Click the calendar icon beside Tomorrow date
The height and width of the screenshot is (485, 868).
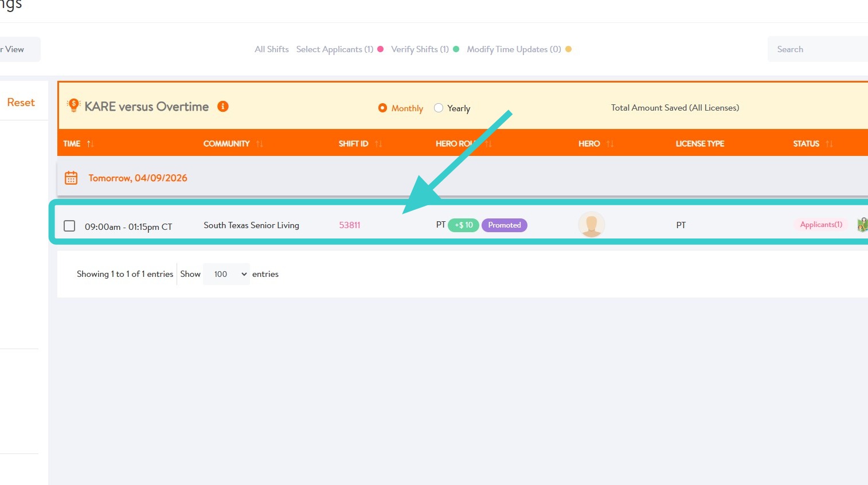(71, 178)
